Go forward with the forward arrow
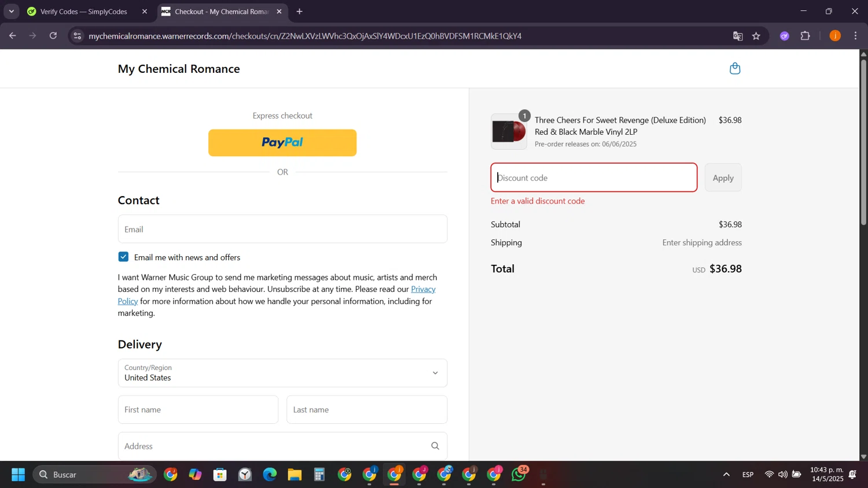The width and height of the screenshot is (868, 488). pos(33,36)
